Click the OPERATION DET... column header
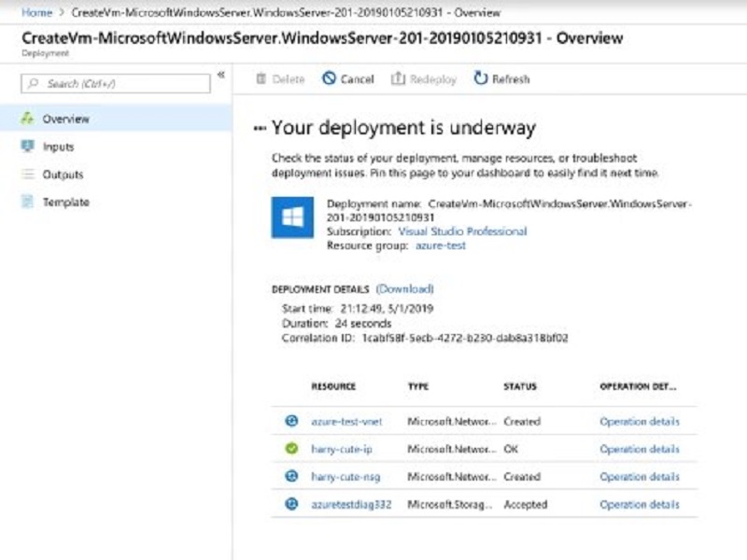 point(638,386)
